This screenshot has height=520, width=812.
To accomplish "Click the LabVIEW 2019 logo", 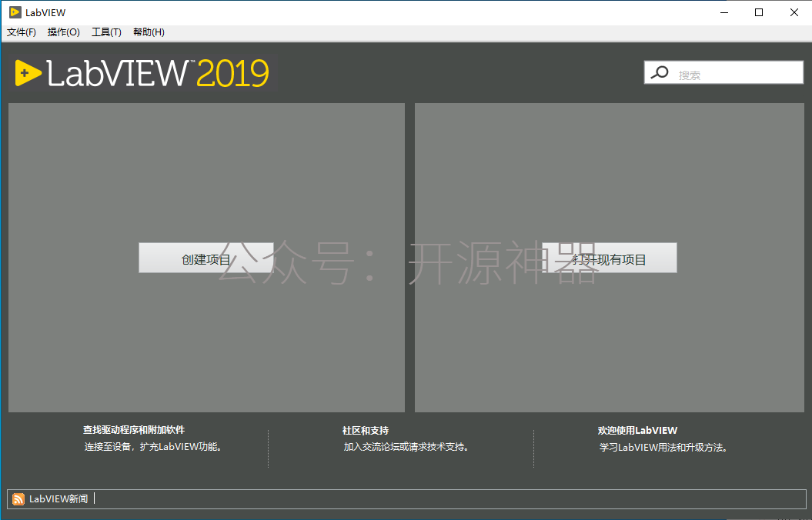I will [142, 72].
